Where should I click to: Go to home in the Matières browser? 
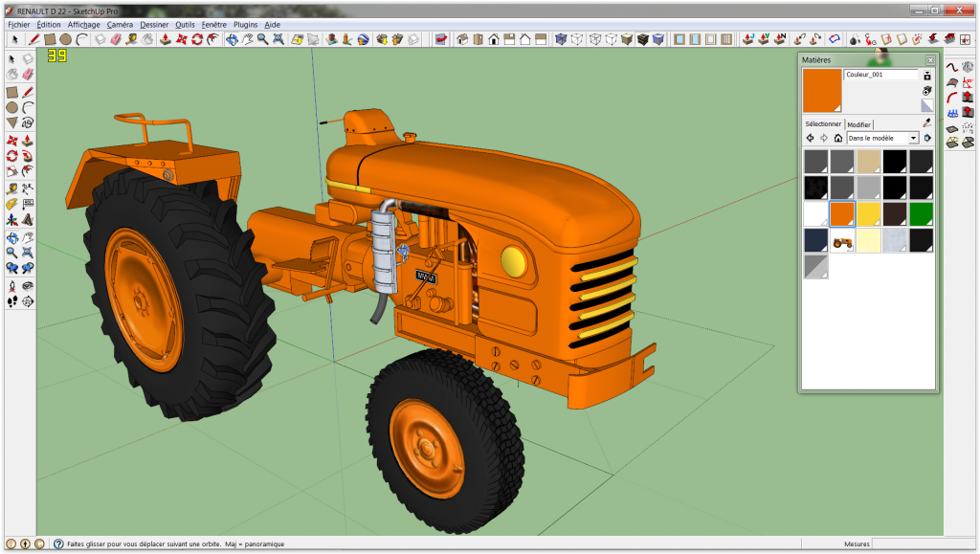(838, 138)
